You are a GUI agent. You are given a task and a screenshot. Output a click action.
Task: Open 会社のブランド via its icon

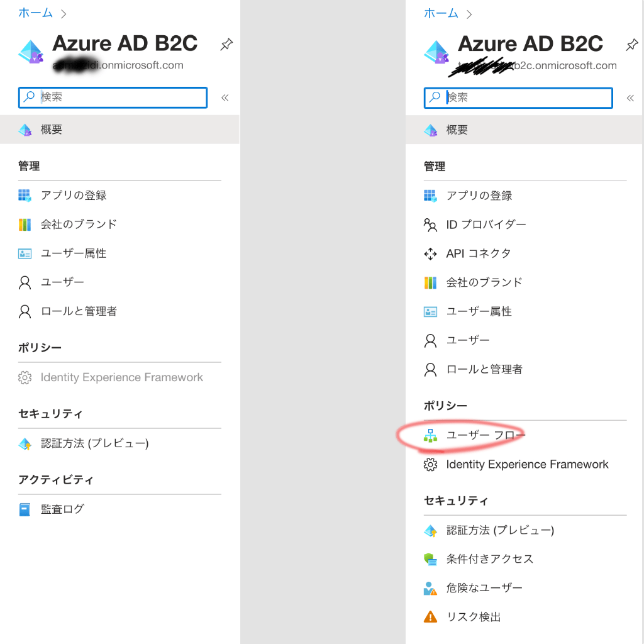click(x=430, y=282)
